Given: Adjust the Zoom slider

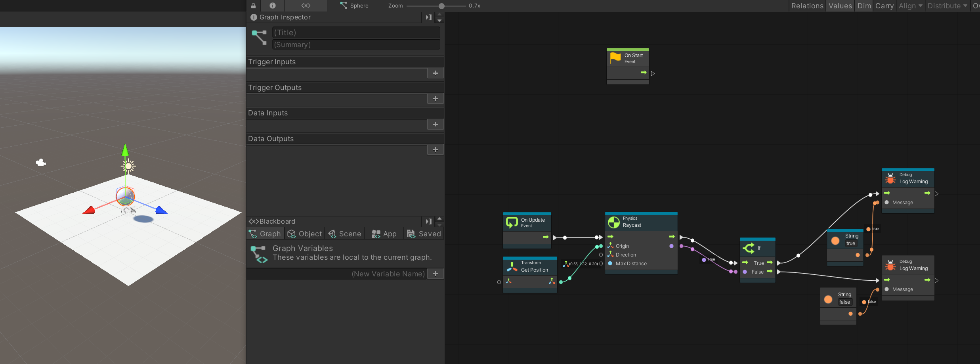Looking at the screenshot, I should 441,6.
